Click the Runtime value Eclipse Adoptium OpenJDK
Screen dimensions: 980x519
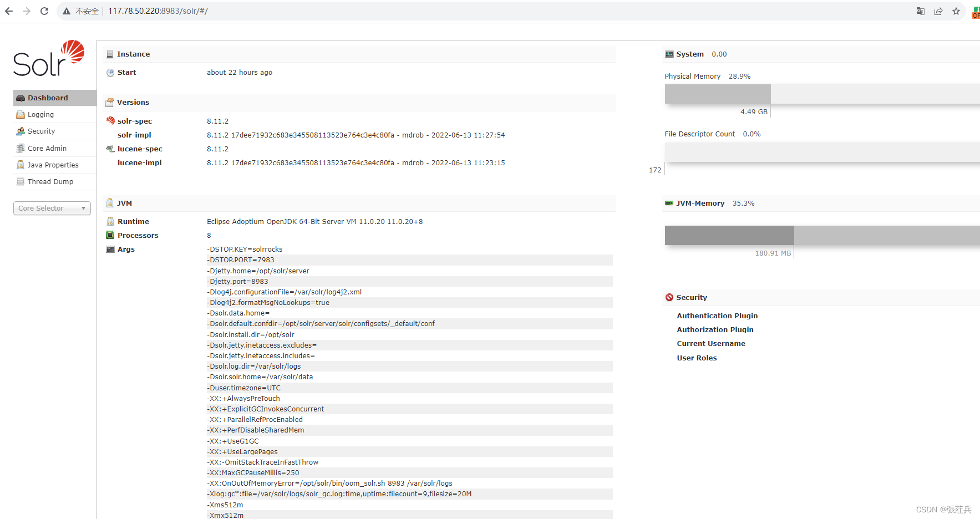coord(315,222)
